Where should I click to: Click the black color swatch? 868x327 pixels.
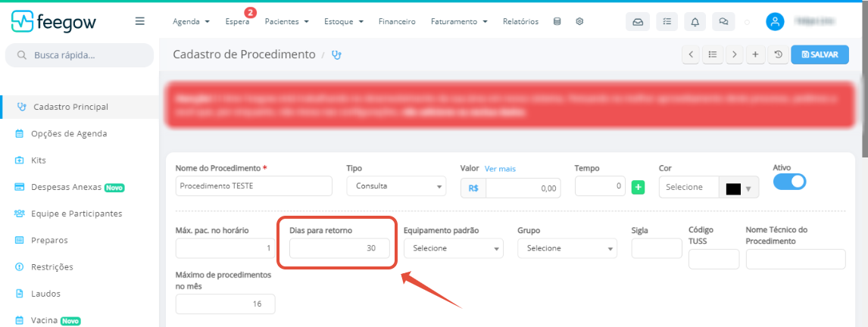point(733,188)
